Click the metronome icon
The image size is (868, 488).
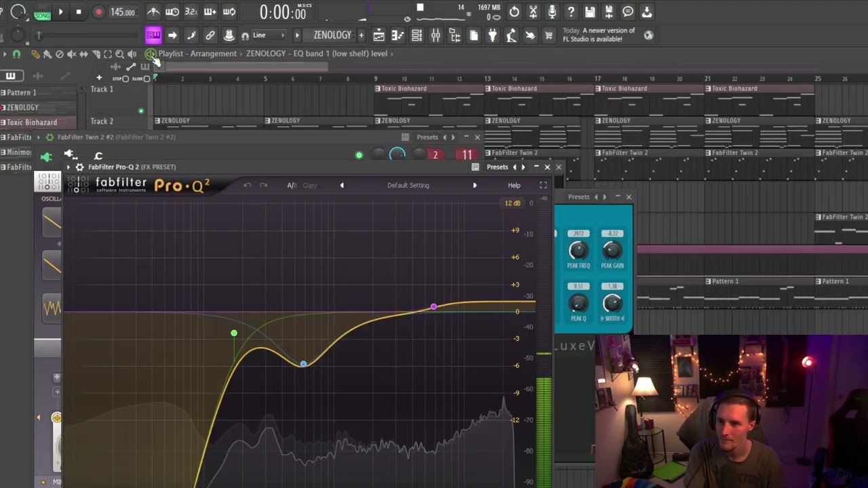point(153,12)
